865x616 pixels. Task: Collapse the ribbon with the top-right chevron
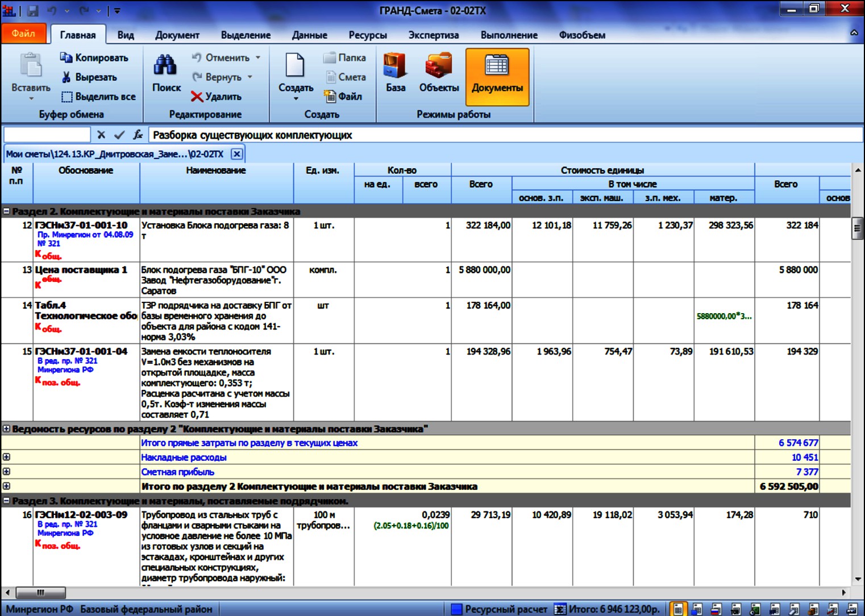click(854, 34)
